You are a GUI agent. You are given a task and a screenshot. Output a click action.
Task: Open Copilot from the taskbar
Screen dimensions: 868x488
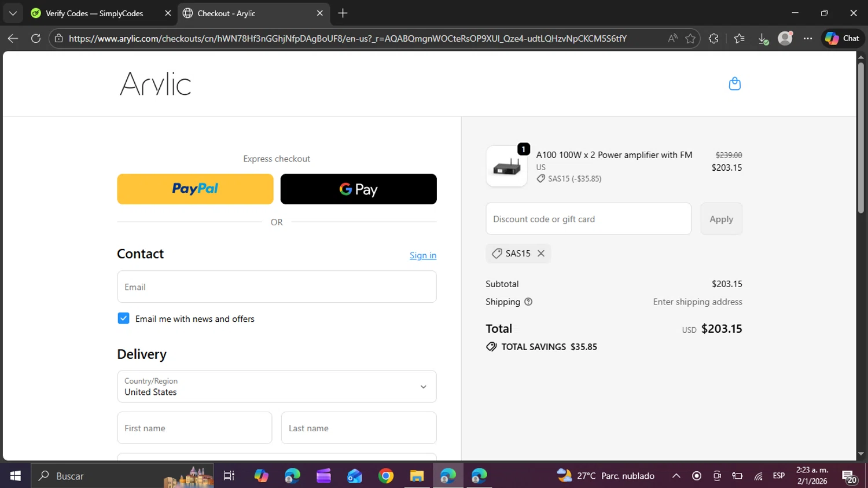(x=261, y=476)
